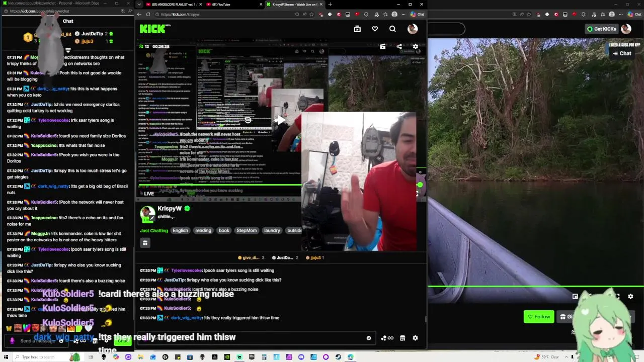
Task: Open tab search dropdown in middle browser
Action: pos(139,5)
